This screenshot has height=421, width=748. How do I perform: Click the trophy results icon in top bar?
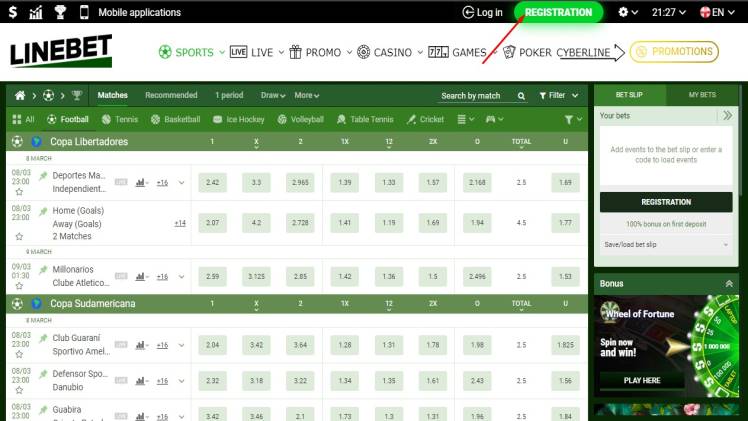pos(60,12)
